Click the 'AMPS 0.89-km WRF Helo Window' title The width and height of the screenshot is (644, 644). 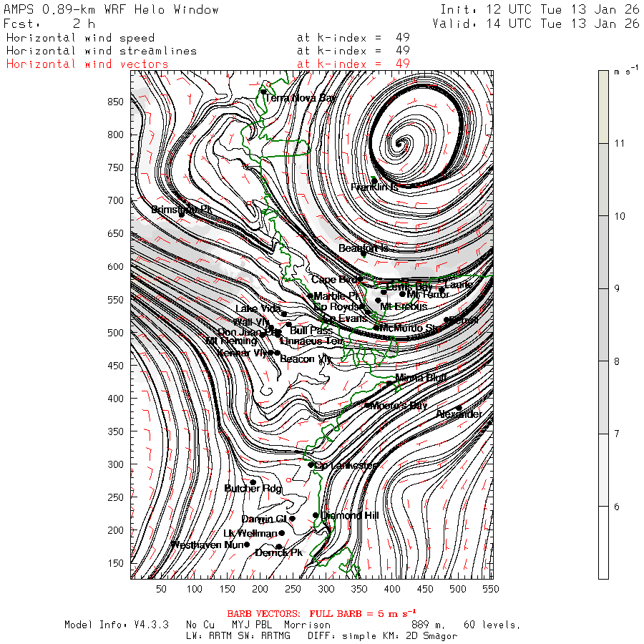tap(112, 9)
